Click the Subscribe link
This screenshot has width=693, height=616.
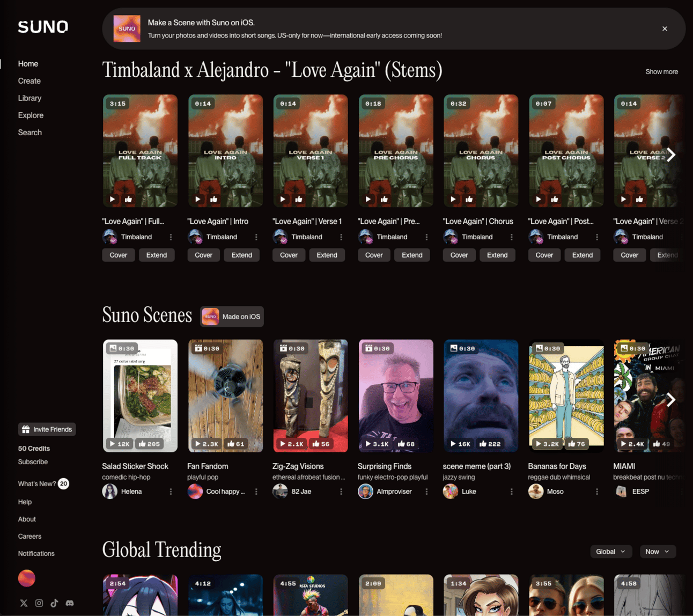(x=33, y=462)
